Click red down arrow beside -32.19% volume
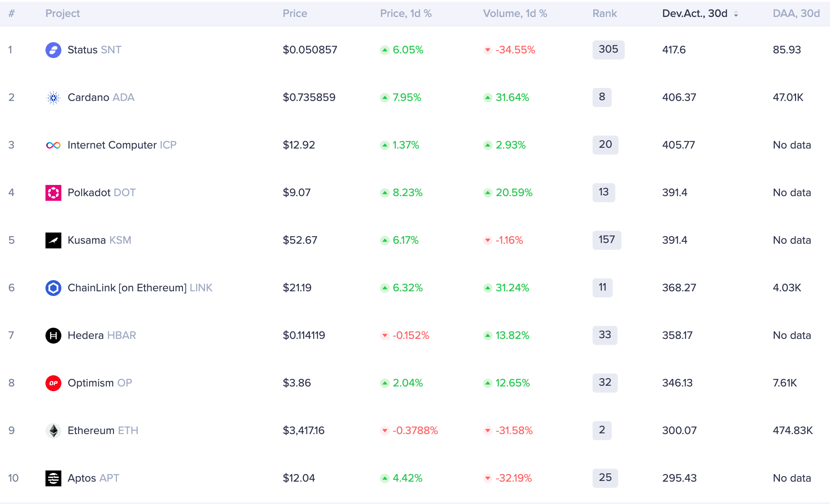Viewport: 830px width, 504px height. (488, 478)
